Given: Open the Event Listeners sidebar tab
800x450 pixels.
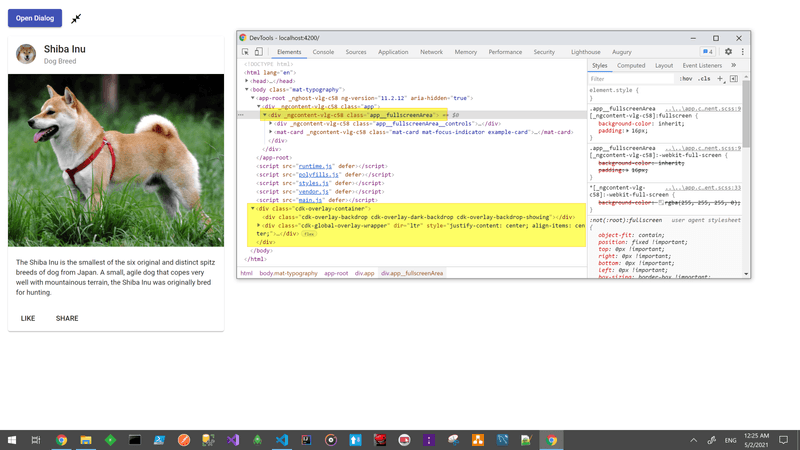Looking at the screenshot, I should tap(702, 65).
